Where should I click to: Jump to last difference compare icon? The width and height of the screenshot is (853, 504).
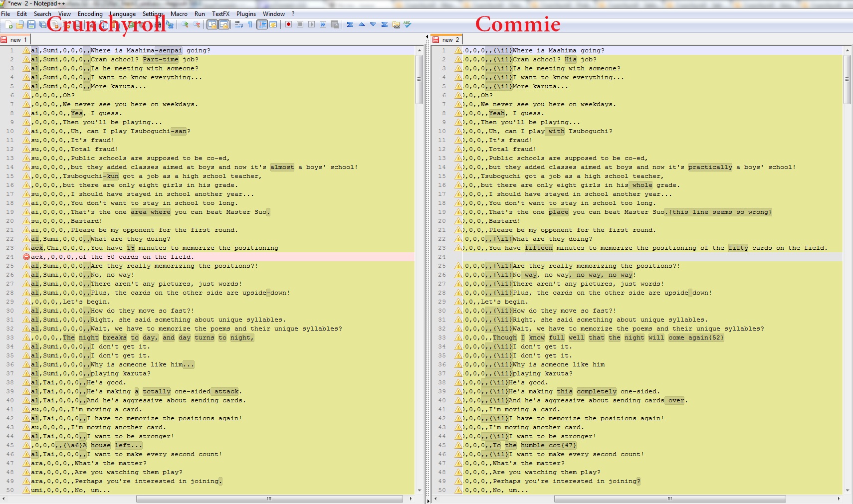click(x=384, y=24)
